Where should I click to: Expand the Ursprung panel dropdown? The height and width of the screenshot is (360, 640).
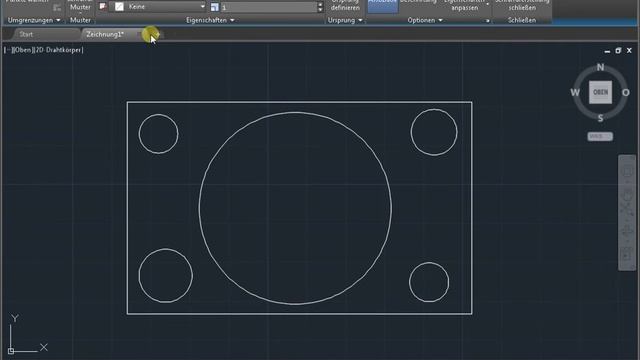[345, 20]
